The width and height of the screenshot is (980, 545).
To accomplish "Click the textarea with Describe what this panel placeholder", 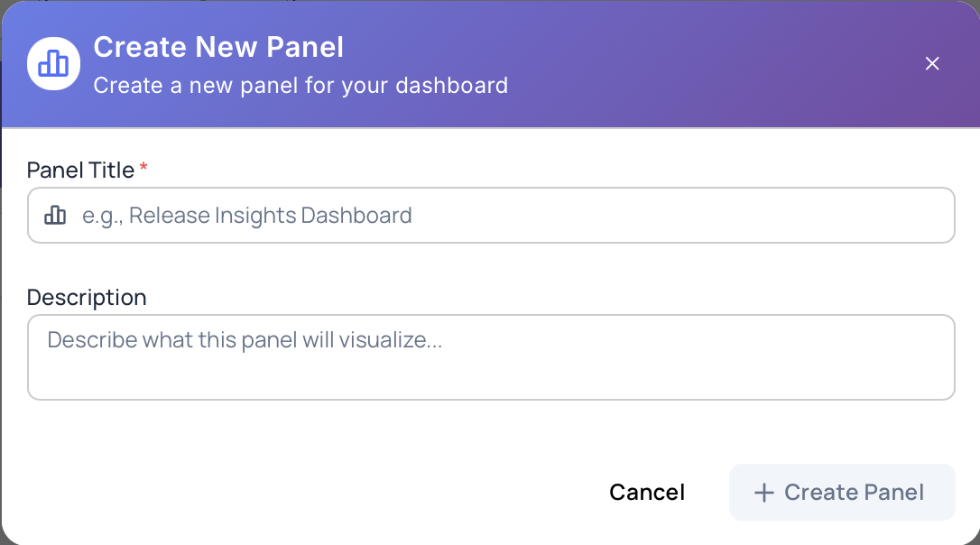I will tap(490, 356).
